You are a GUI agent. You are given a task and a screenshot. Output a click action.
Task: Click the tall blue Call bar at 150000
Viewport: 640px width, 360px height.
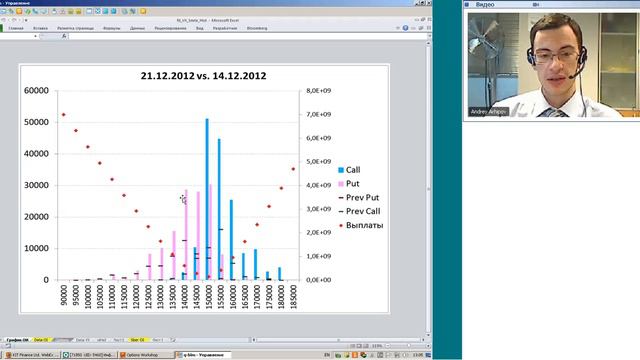207,199
